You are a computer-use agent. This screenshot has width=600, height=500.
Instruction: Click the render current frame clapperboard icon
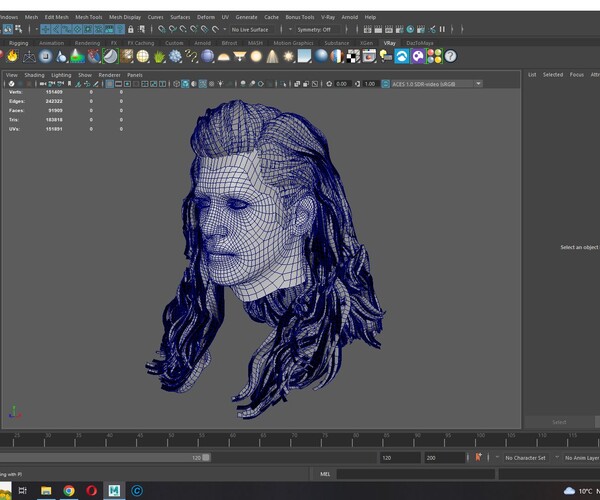378,29
